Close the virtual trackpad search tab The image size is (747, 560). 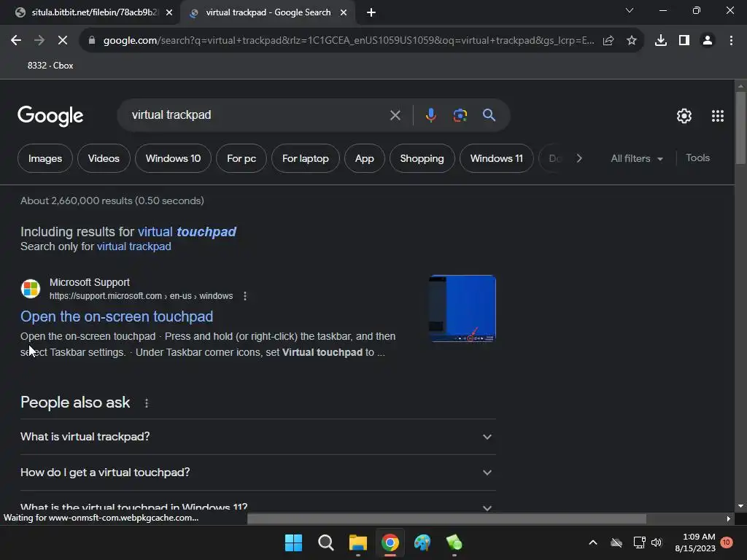point(344,13)
